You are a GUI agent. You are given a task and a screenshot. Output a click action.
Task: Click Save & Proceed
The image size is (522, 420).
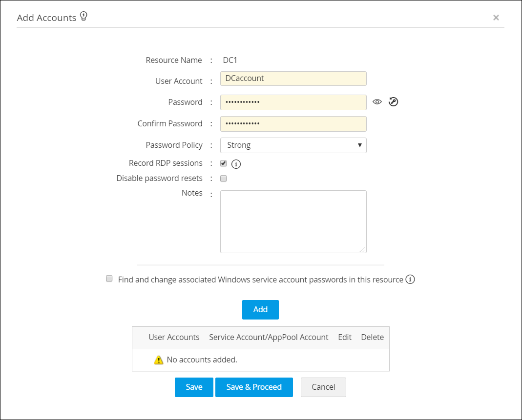tap(254, 387)
